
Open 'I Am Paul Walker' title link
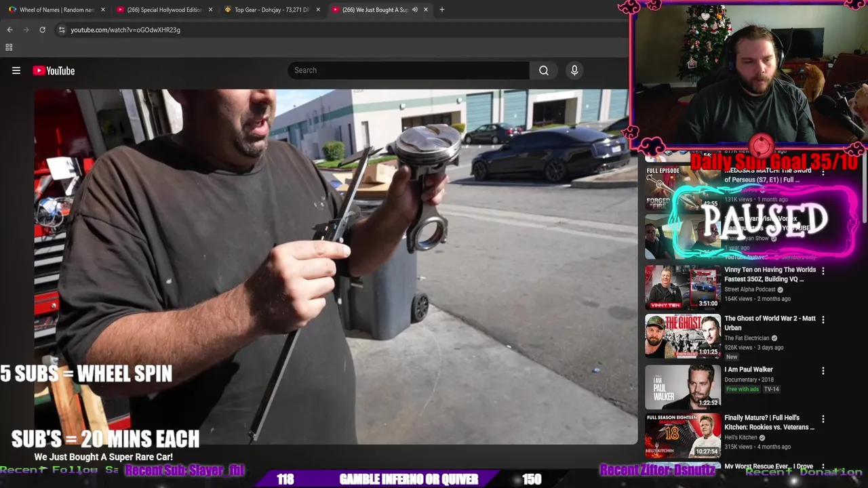(749, 370)
